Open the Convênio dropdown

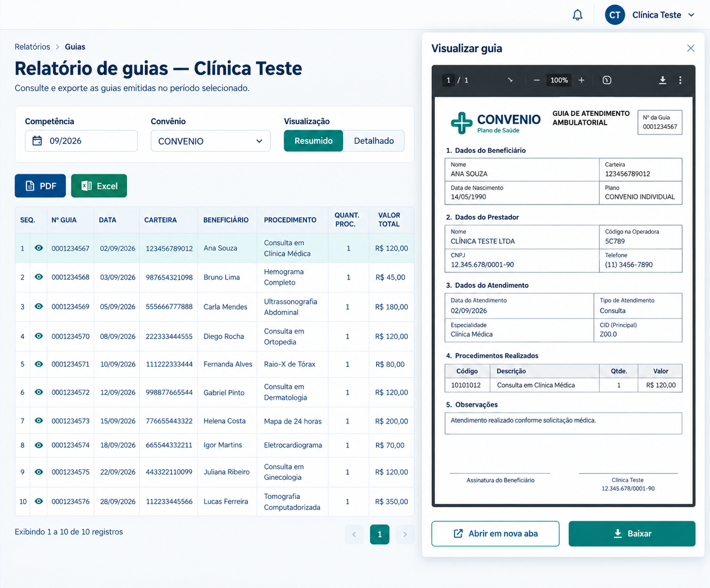(x=210, y=141)
